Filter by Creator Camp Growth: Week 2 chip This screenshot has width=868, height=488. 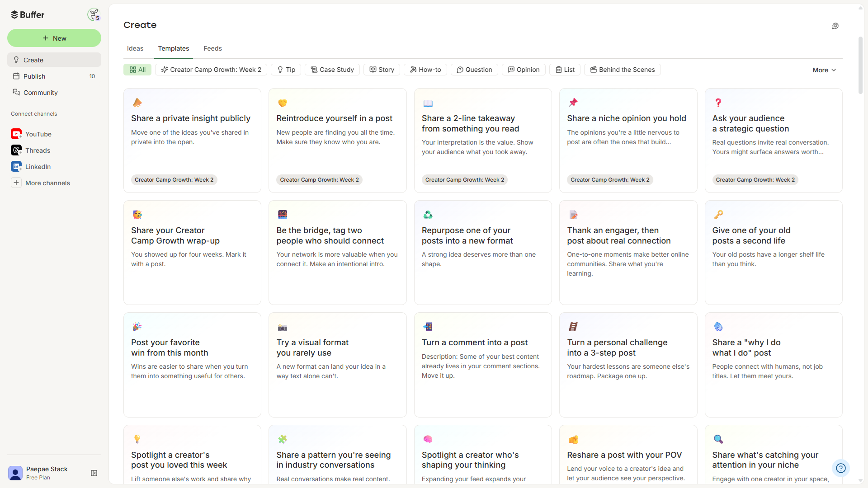coord(211,70)
